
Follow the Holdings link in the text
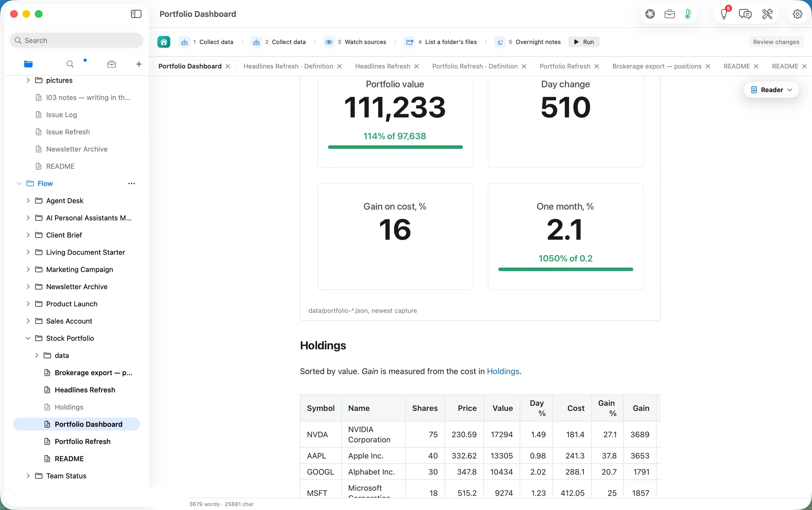click(x=503, y=371)
